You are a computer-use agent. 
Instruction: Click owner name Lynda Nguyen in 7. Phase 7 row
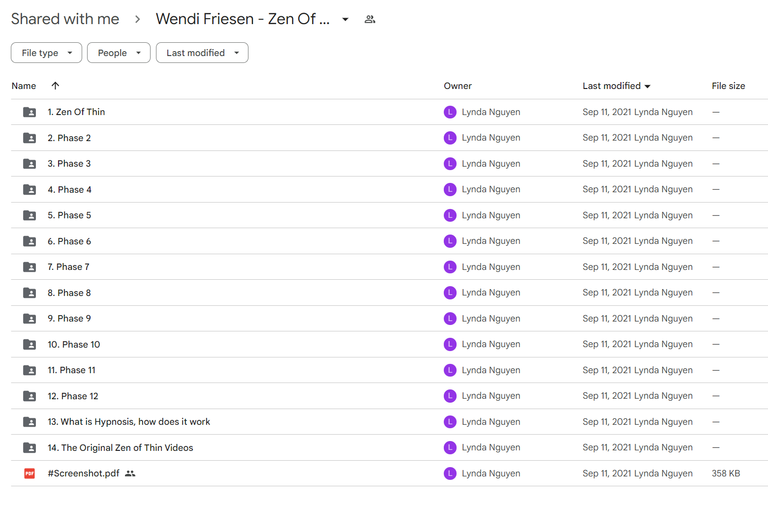(x=491, y=267)
